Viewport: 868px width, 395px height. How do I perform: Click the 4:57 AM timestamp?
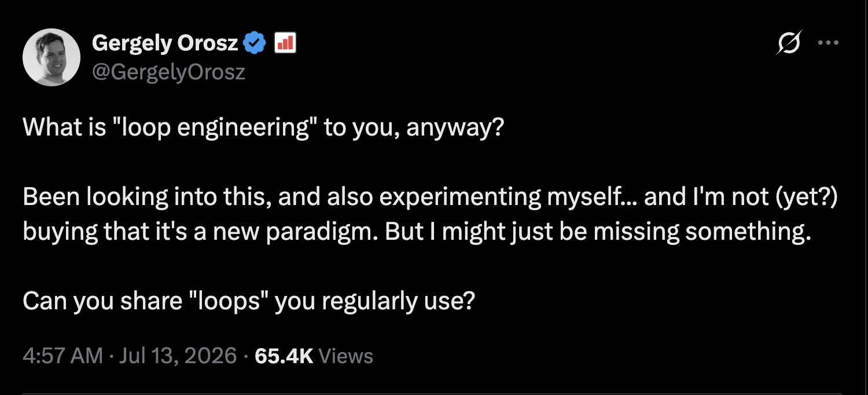(x=62, y=356)
